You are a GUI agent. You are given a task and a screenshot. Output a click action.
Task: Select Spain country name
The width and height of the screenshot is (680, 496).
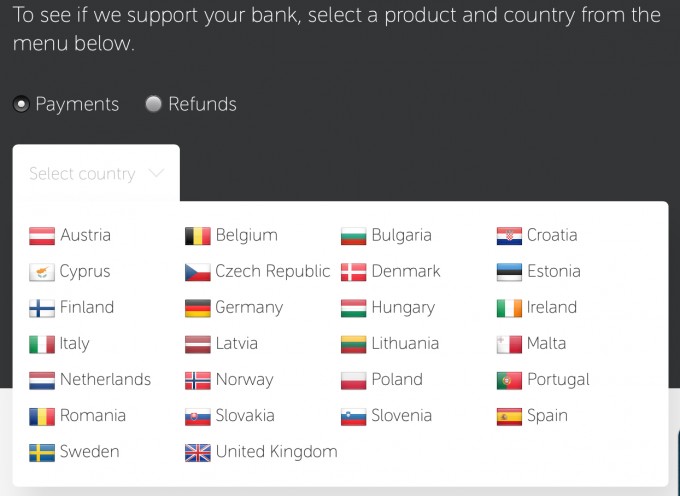pyautogui.click(x=547, y=416)
